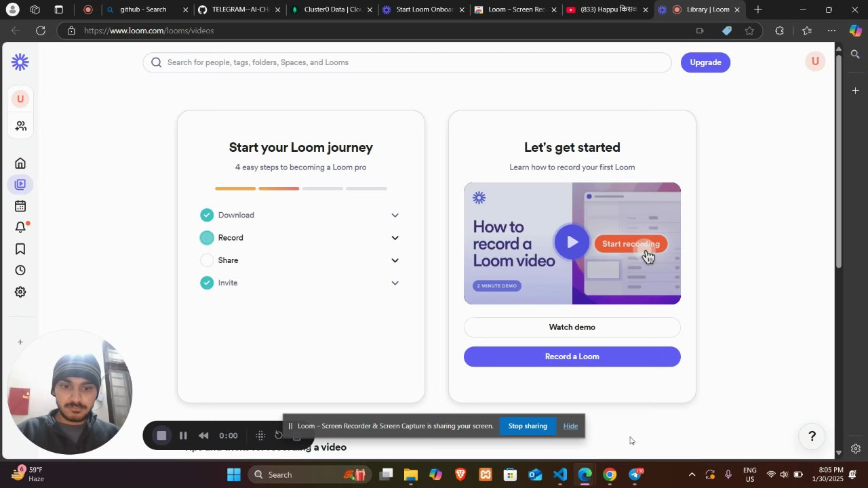This screenshot has height=488, width=868.
Task: Open the browser three-dots menu
Action: 831,30
